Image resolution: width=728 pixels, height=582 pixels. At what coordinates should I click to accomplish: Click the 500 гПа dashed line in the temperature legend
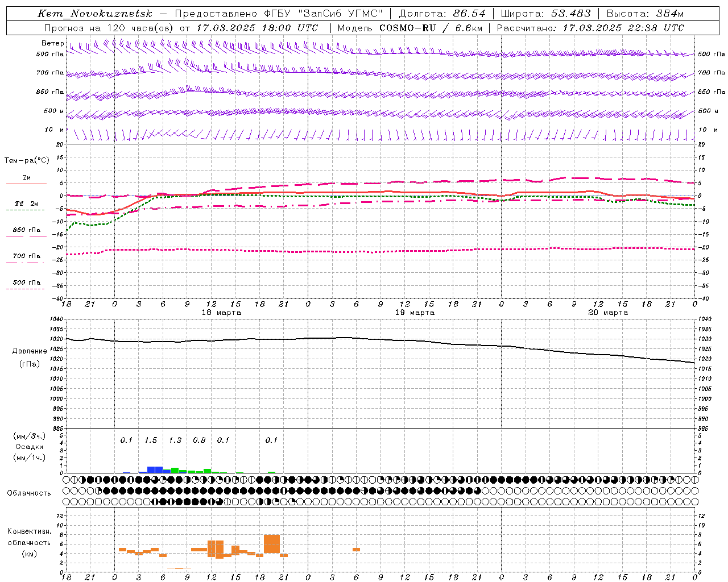coord(25,289)
